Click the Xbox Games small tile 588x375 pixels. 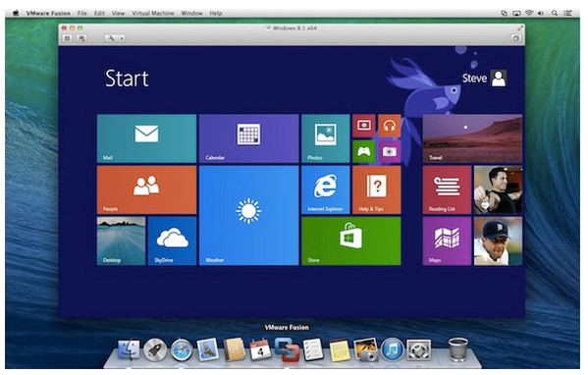(x=364, y=151)
